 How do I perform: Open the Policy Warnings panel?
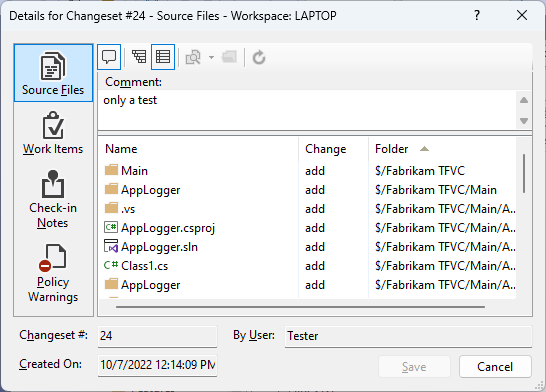click(53, 273)
